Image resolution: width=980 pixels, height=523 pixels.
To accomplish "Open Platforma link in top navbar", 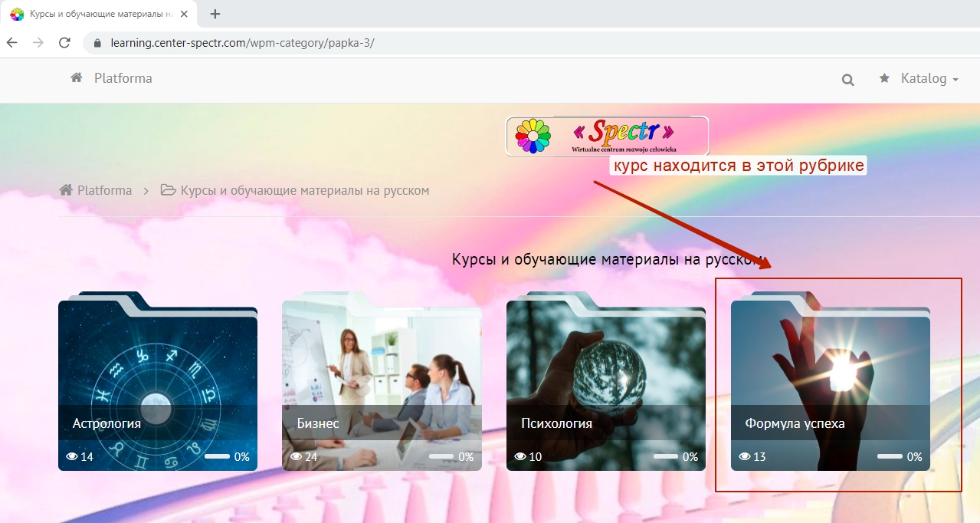I will (x=123, y=78).
